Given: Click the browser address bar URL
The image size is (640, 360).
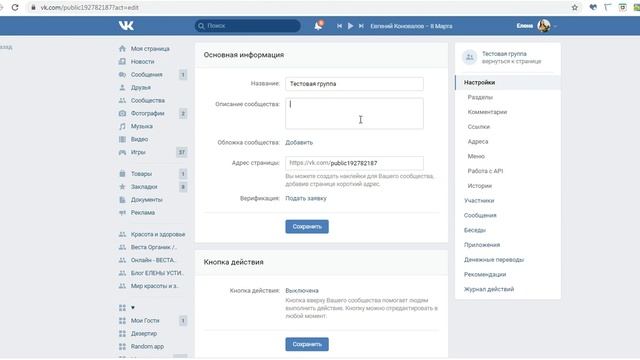Looking at the screenshot, I should [89, 7].
